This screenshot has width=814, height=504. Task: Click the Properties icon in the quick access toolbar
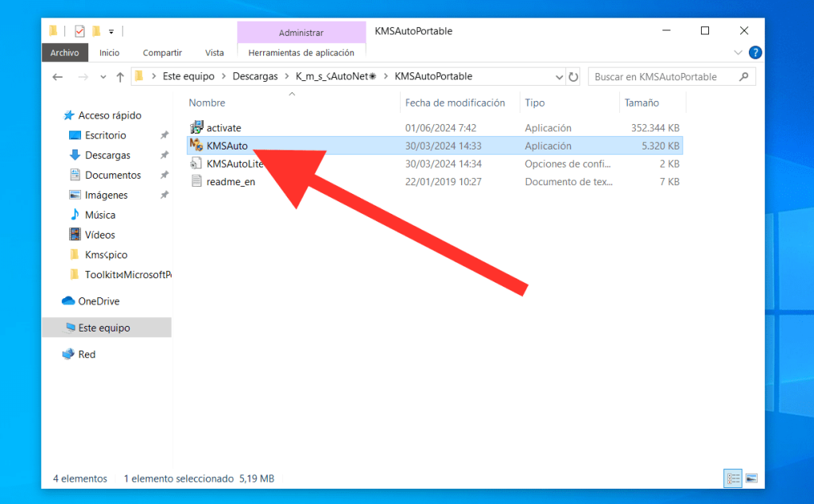tap(79, 31)
